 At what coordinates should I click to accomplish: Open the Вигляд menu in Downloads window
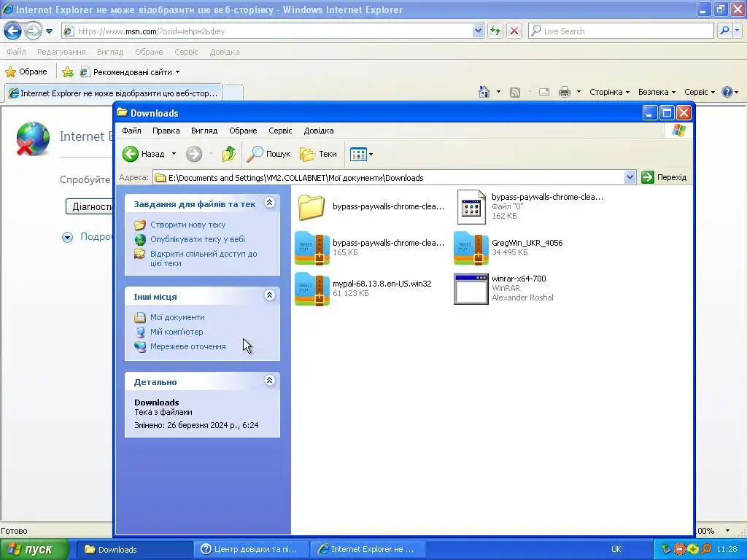204,131
